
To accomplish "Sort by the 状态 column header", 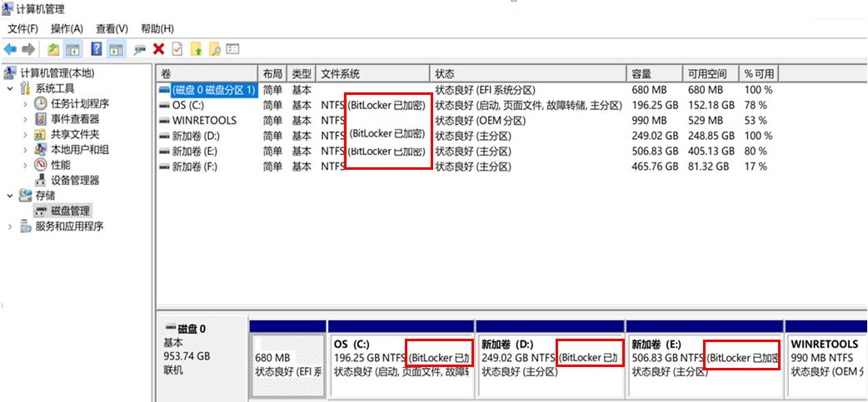I will tap(528, 74).
